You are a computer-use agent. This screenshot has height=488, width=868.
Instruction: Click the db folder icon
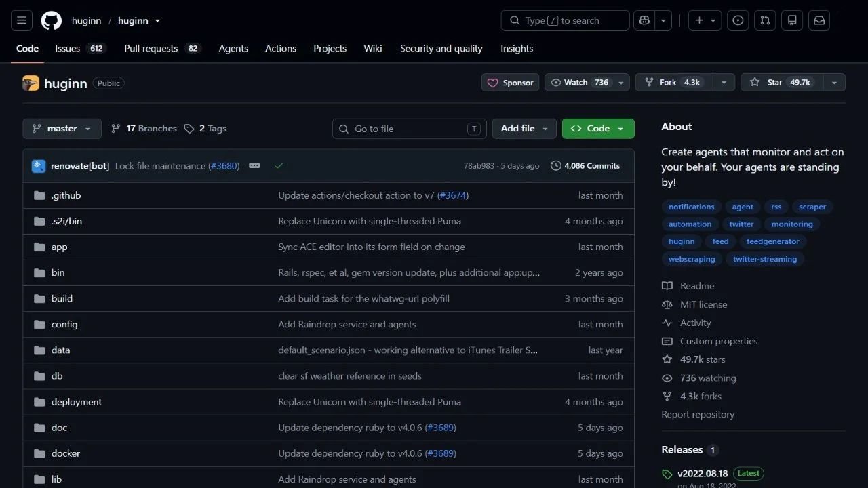[x=39, y=375]
